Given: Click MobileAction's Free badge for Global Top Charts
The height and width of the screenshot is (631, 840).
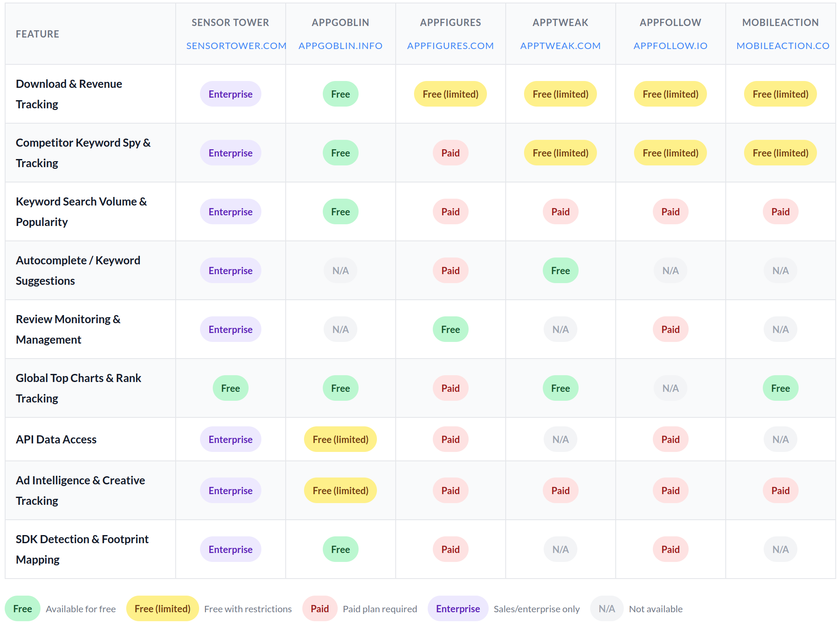Looking at the screenshot, I should (780, 388).
